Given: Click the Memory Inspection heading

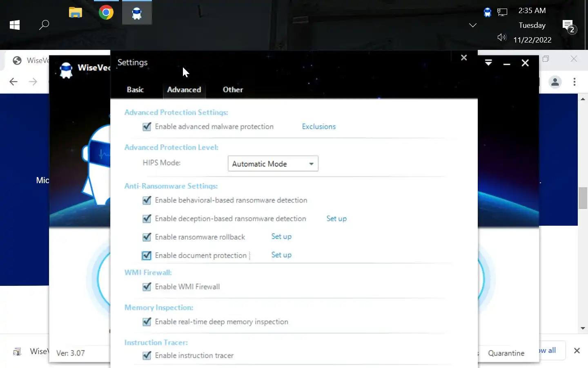Looking at the screenshot, I should pos(159,307).
